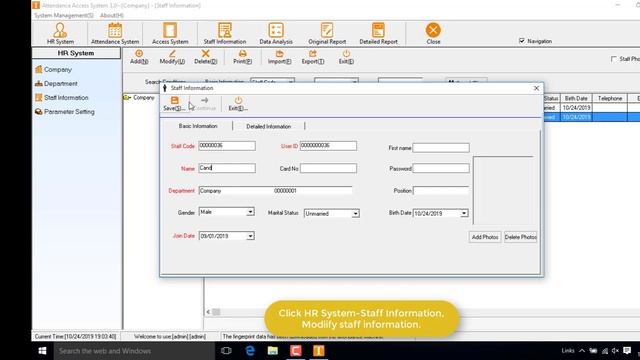Image resolution: width=640 pixels, height=360 pixels.
Task: Click Add(N) staff icon
Action: pos(139,57)
